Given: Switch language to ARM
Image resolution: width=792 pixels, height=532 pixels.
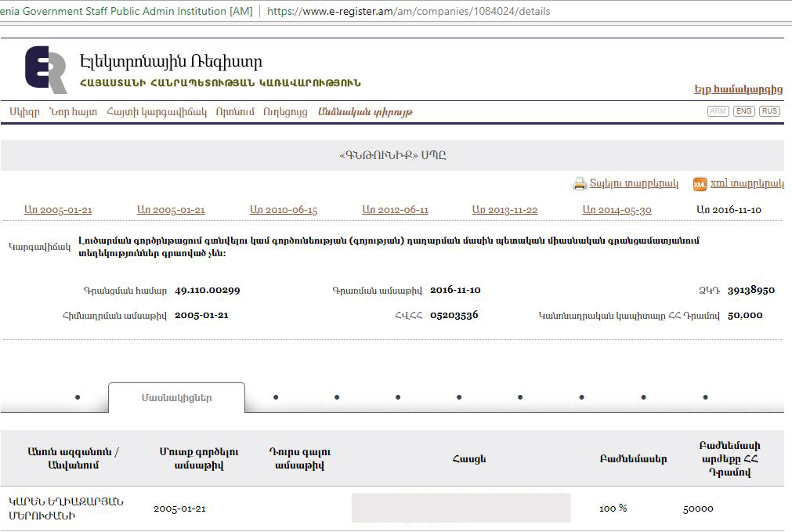Looking at the screenshot, I should pos(718,111).
